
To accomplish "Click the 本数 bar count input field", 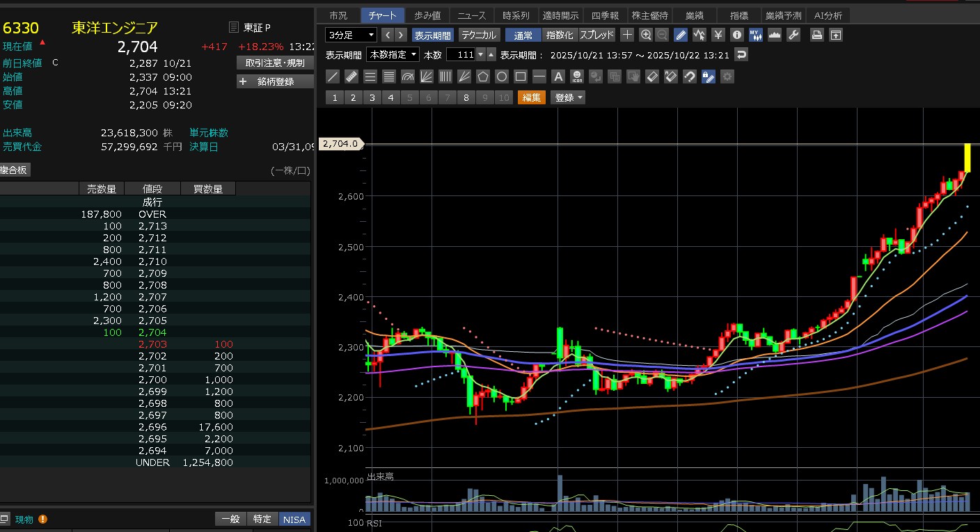I will [x=461, y=54].
